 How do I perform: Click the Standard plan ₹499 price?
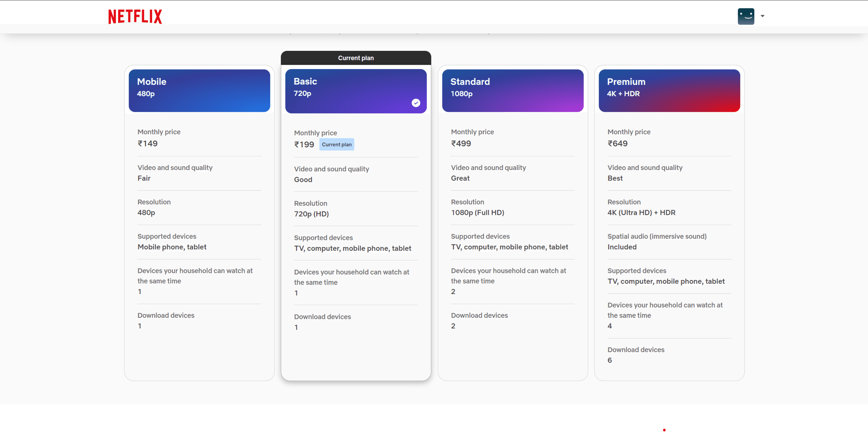461,143
